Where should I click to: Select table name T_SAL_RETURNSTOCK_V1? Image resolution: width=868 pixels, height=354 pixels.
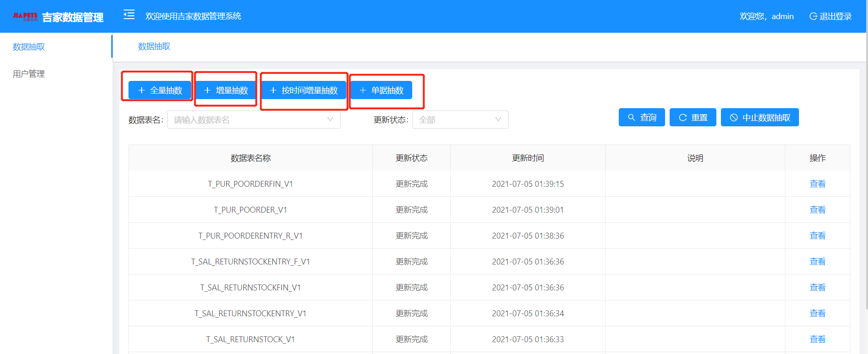click(x=251, y=339)
